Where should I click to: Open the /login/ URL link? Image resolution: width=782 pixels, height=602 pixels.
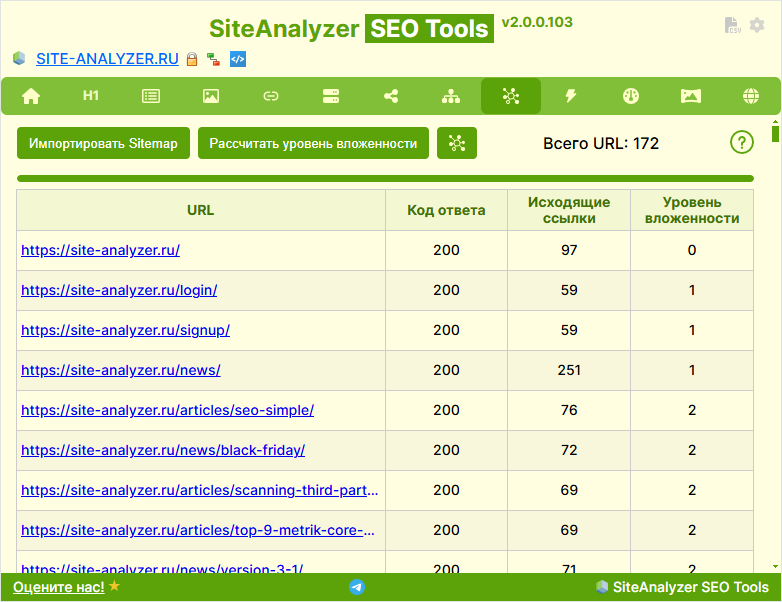119,290
